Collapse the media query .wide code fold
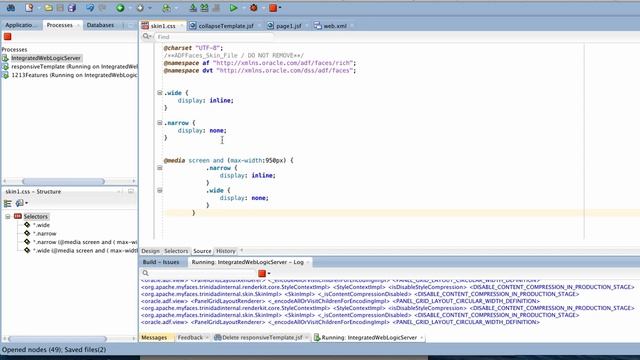The height and width of the screenshot is (360, 640). coord(160,190)
